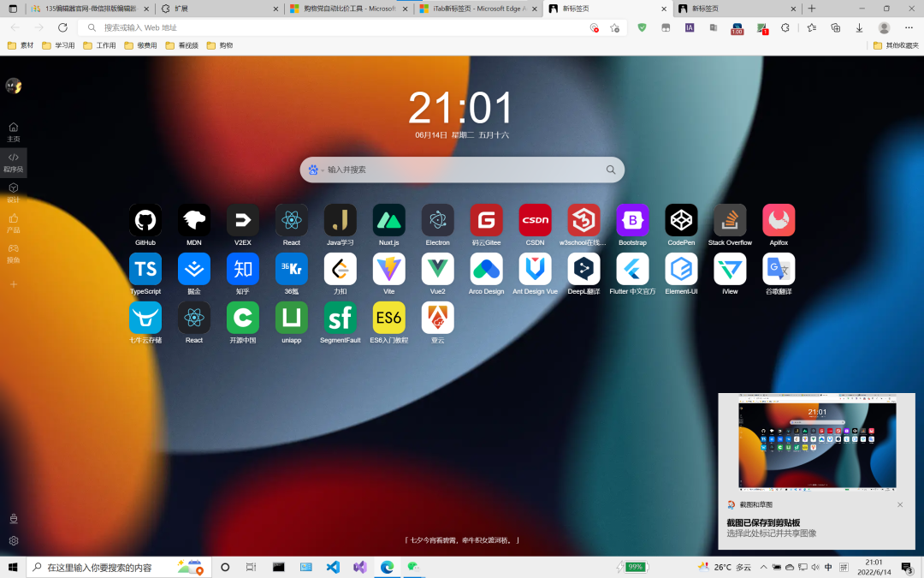Switch to the 135编辑器官网 browser tab
The width and height of the screenshot is (924, 578).
pyautogui.click(x=90, y=9)
